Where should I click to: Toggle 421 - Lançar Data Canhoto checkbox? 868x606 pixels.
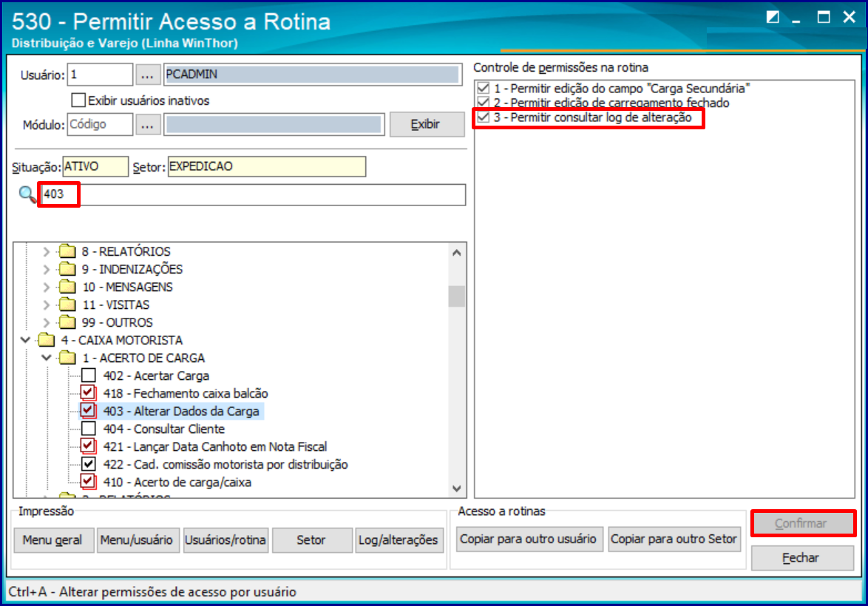pyautogui.click(x=89, y=446)
